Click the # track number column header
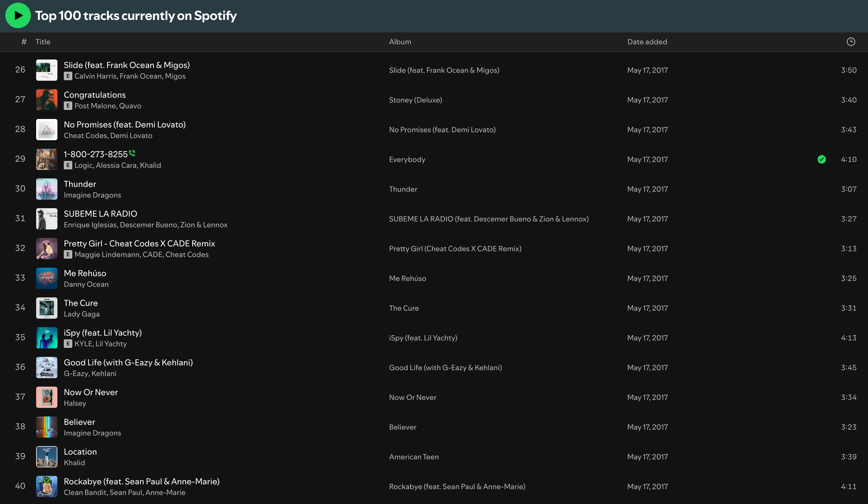The image size is (868, 504). point(24,42)
